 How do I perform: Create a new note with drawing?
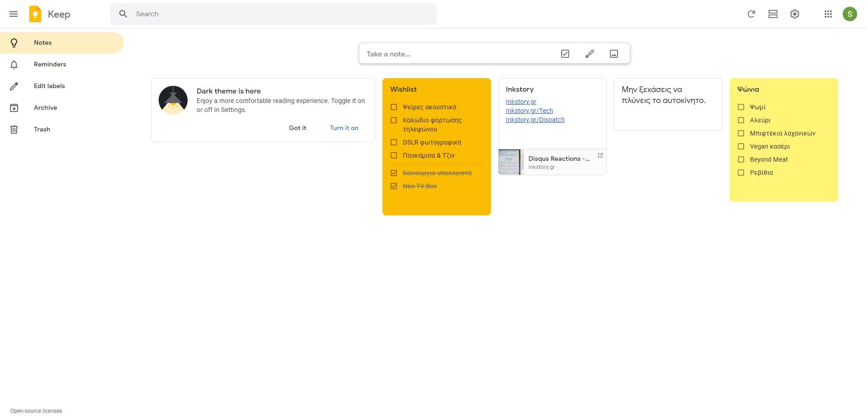click(589, 54)
